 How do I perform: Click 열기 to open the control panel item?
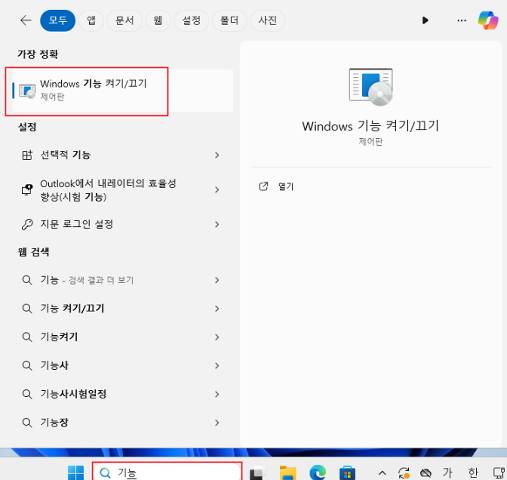286,186
